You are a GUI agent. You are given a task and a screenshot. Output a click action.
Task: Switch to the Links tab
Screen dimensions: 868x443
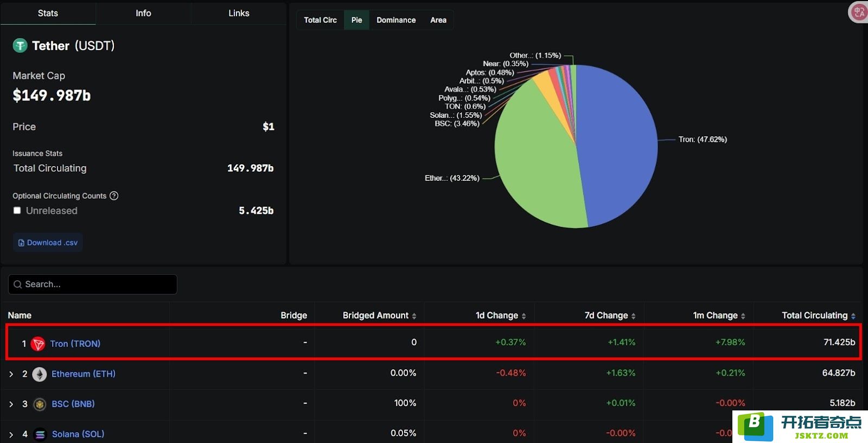click(x=239, y=13)
